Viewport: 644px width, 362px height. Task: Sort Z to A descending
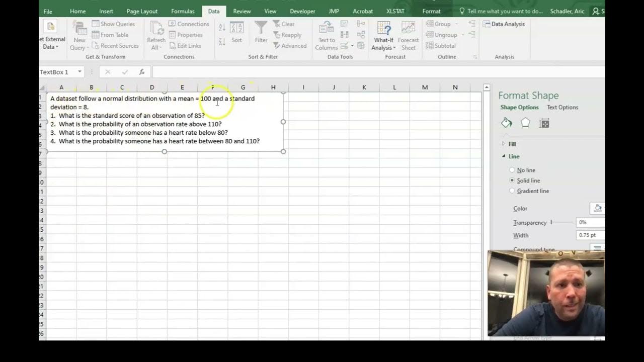pyautogui.click(x=222, y=42)
